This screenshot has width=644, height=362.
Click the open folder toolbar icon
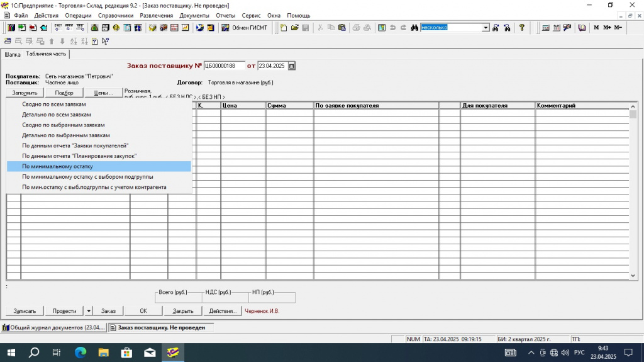click(294, 28)
